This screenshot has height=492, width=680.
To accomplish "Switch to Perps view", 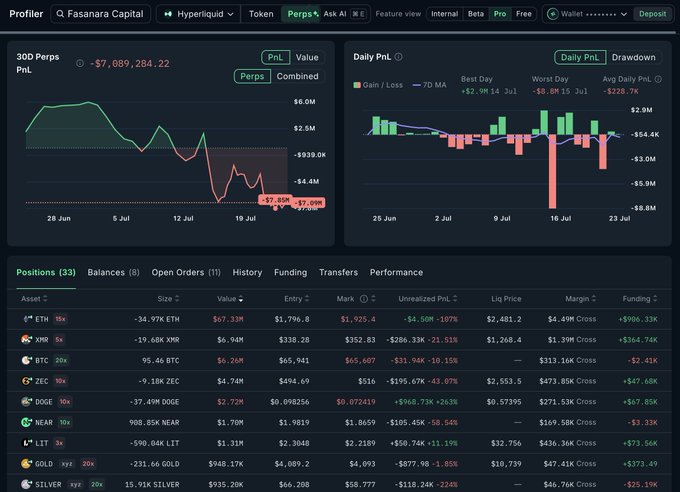I will (300, 14).
